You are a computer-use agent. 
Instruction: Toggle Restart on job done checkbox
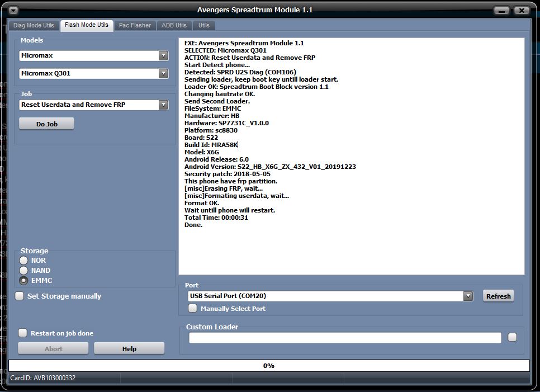tap(23, 333)
